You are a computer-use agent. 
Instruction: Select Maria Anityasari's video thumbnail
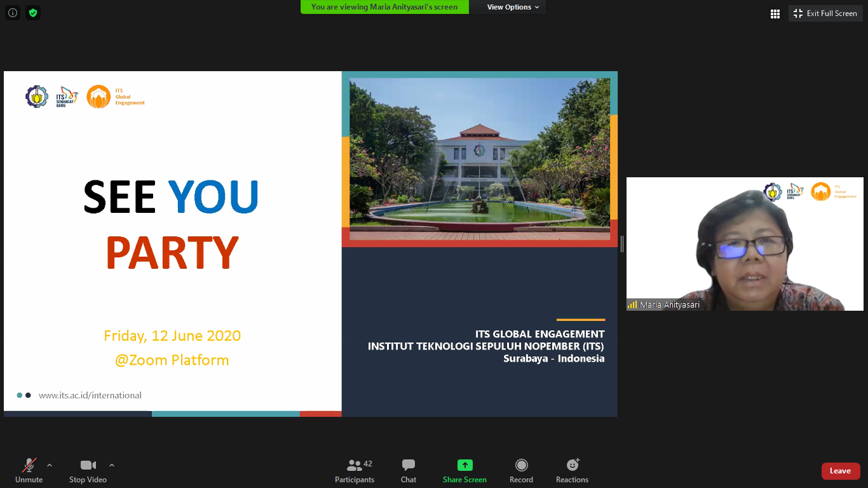[736, 244]
